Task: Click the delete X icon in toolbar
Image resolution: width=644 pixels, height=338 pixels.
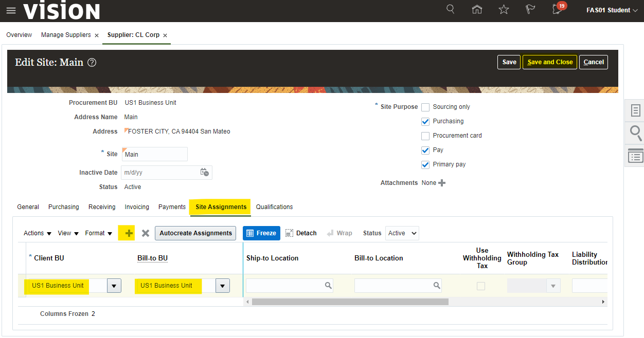Action: click(x=146, y=233)
